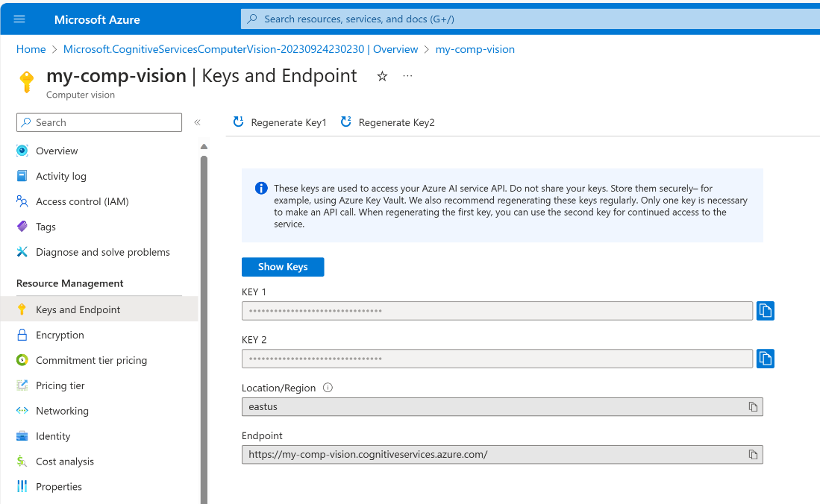
Task: Copy KEY 2 to clipboard
Action: 765,359
